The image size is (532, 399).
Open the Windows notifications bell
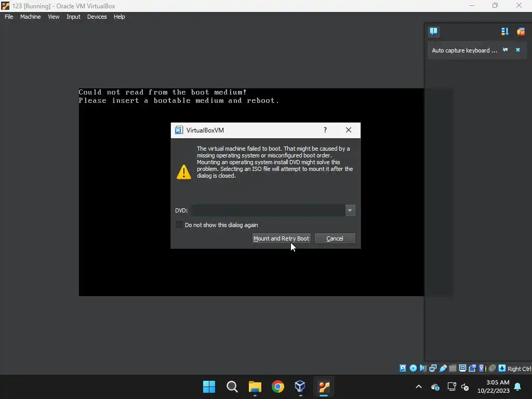click(517, 387)
